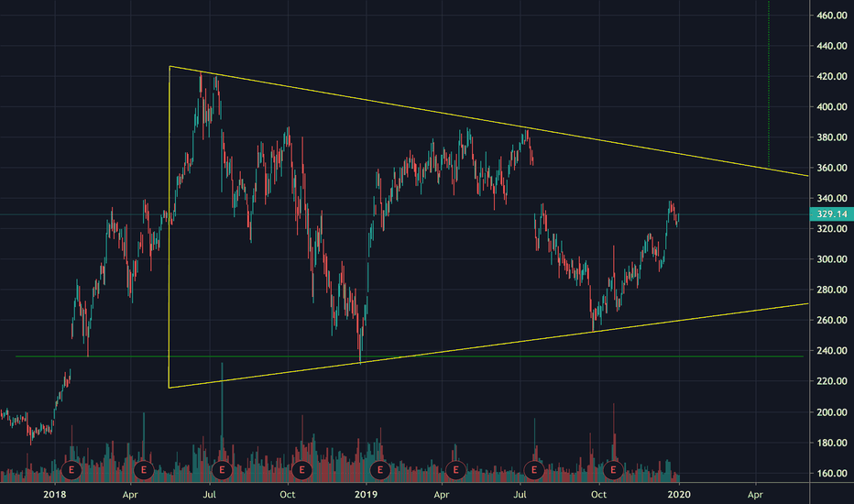
Task: Click the 2020 time axis label
Action: [679, 495]
